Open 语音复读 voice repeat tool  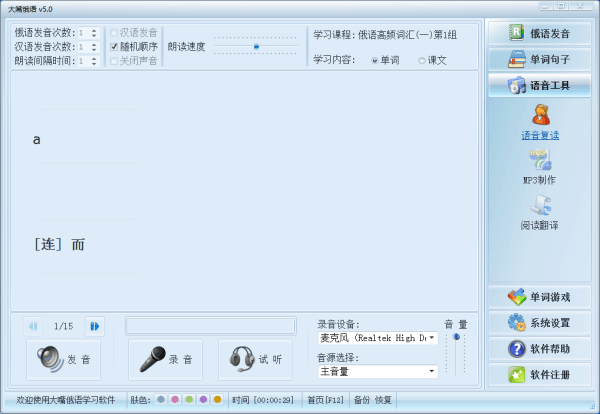pos(540,121)
